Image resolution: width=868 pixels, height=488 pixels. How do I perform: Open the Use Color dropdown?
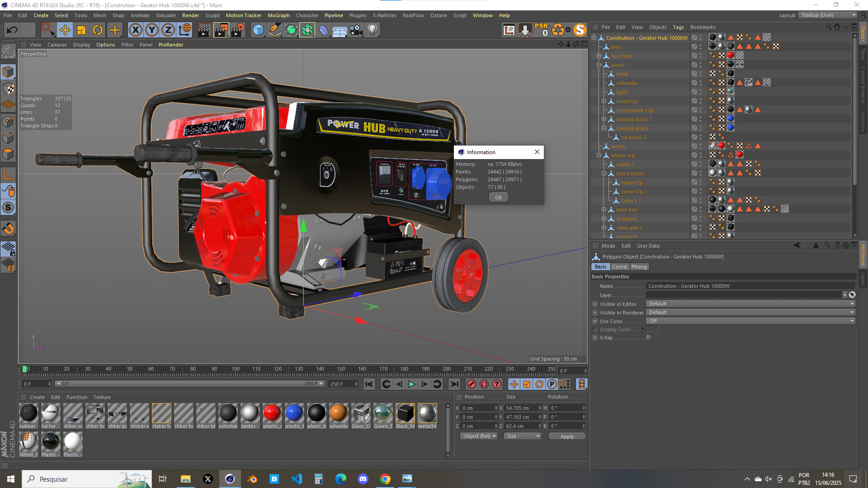point(750,321)
